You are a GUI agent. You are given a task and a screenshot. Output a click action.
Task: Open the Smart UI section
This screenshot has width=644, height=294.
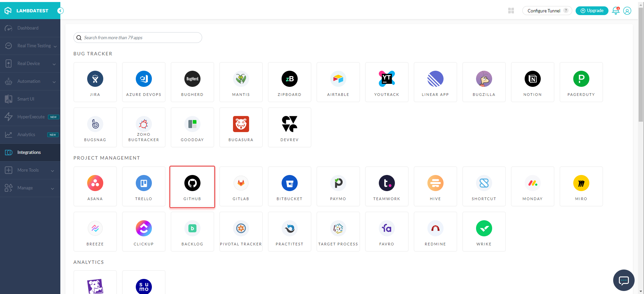(x=30, y=99)
